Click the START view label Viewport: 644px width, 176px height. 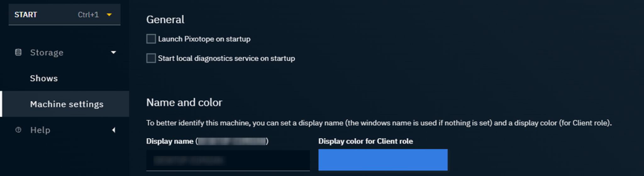point(26,14)
